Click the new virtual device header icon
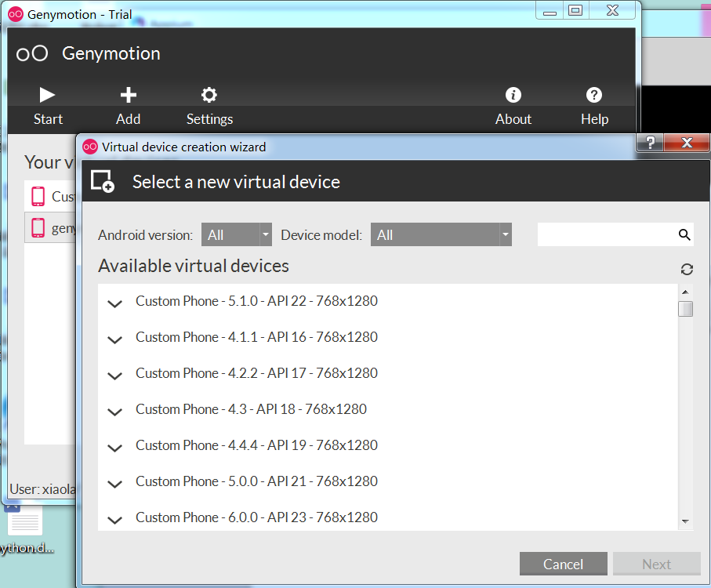Screen dimensions: 711x588 pos(103,181)
